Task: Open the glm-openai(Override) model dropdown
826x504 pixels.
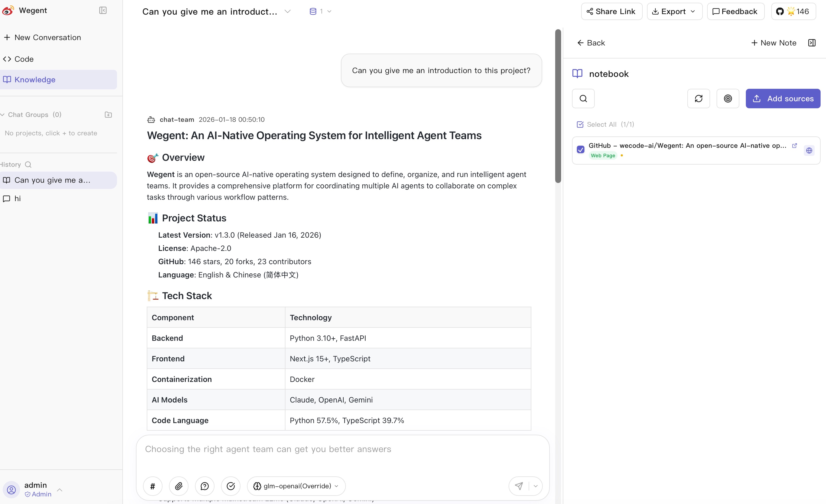Action: click(x=296, y=486)
